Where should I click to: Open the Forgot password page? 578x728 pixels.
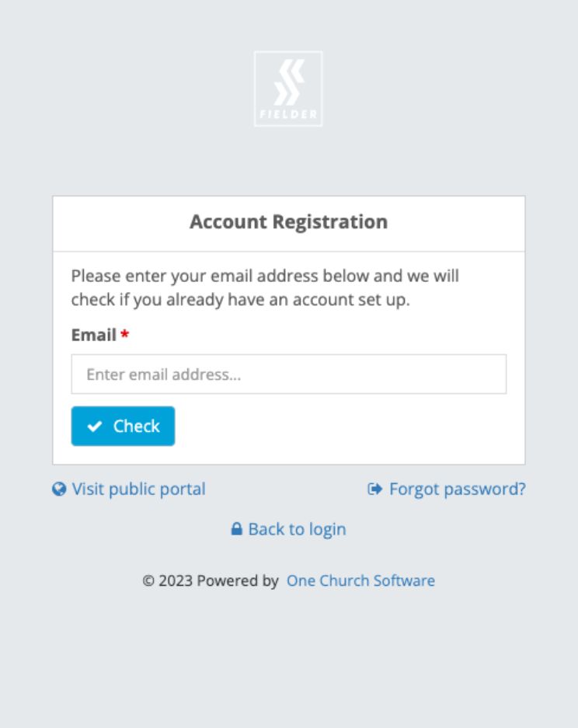[x=458, y=489]
